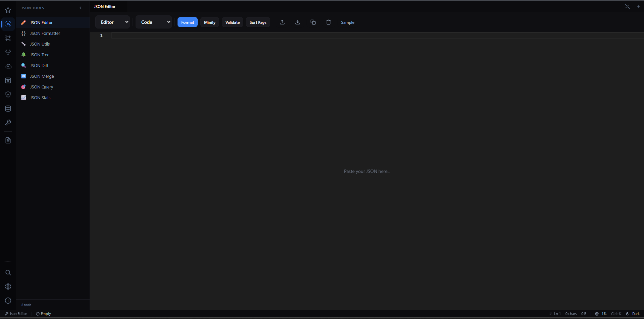
Task: Collapse the JSON Tools panel chevron
Action: pyautogui.click(x=81, y=8)
